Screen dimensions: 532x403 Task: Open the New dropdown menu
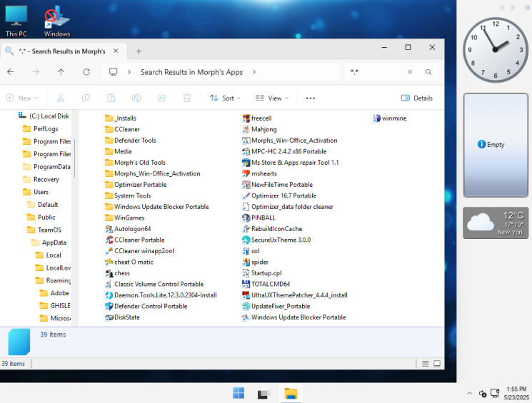pos(21,98)
